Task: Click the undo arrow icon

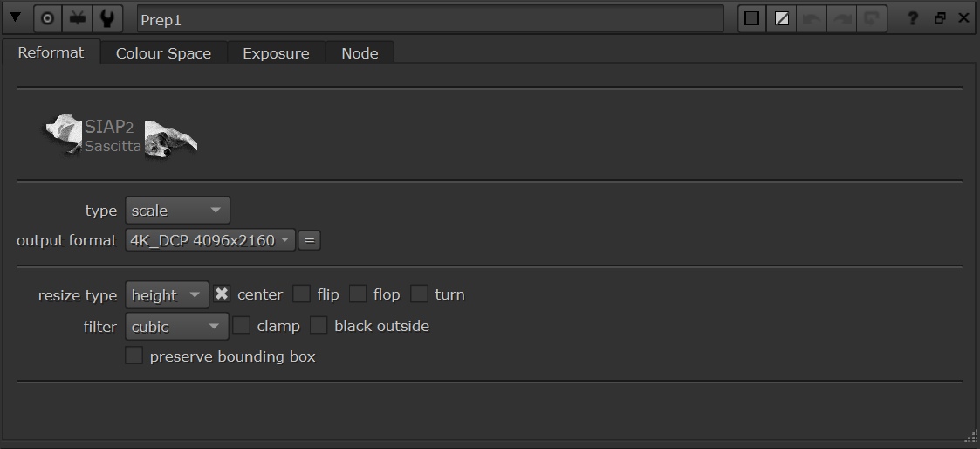Action: [x=812, y=18]
